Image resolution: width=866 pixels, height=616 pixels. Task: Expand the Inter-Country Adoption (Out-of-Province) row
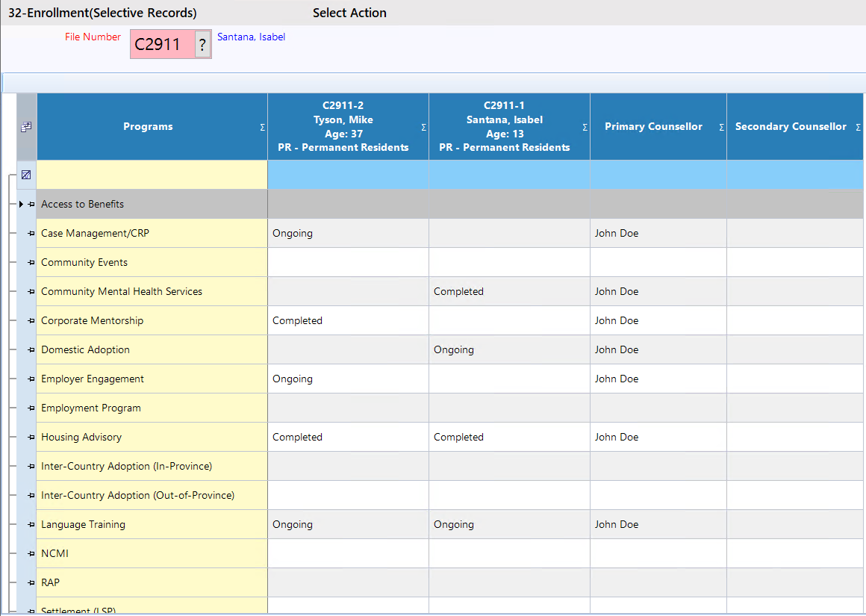(x=31, y=496)
